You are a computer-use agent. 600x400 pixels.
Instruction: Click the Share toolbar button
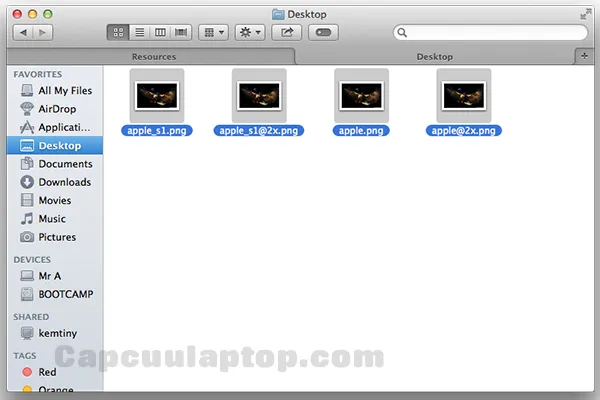coord(287,33)
